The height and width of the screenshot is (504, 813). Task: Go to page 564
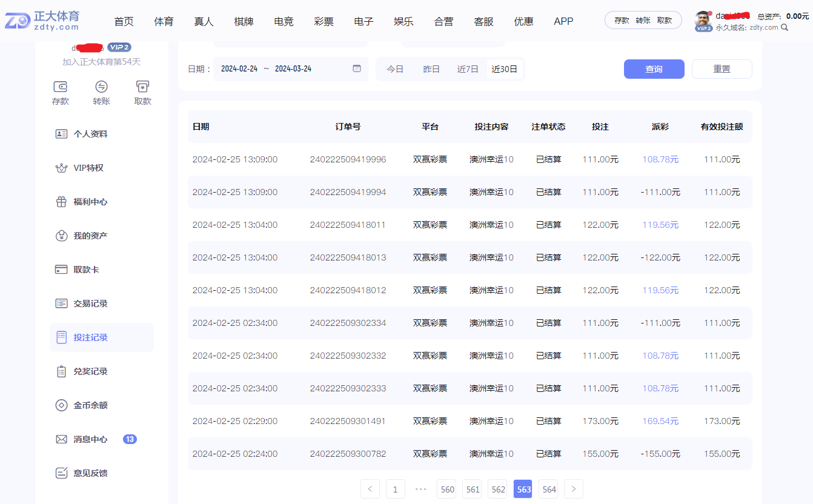pos(549,489)
